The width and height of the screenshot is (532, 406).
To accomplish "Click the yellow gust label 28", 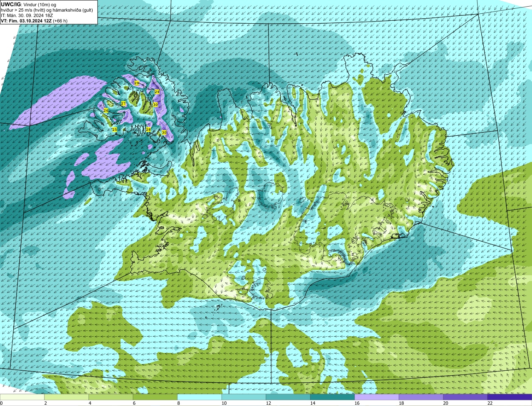I will [x=148, y=130].
